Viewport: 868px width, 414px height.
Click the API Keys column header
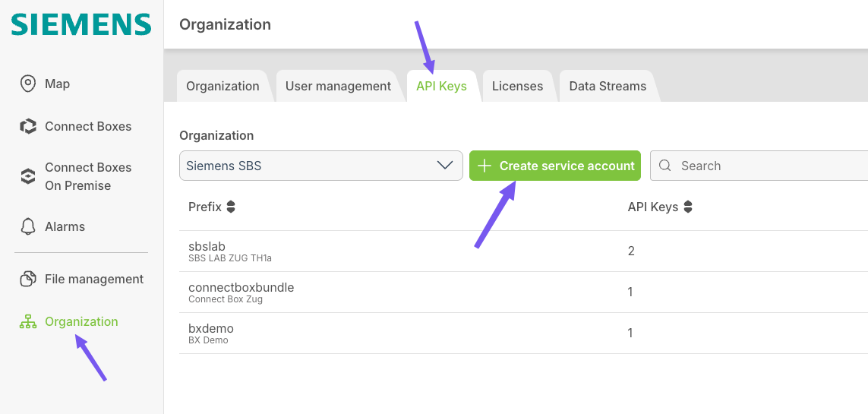[652, 207]
